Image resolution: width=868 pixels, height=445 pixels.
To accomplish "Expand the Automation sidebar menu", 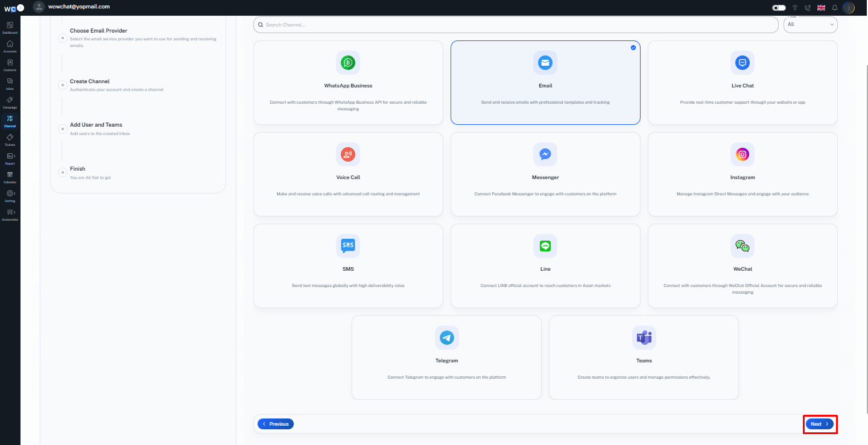I will point(10,214).
